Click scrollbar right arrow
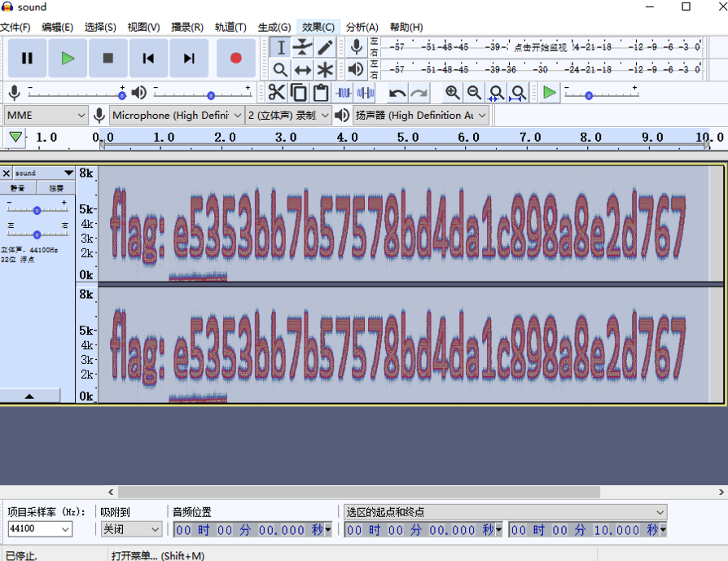Viewport: 728px width, 561px height. click(x=721, y=492)
